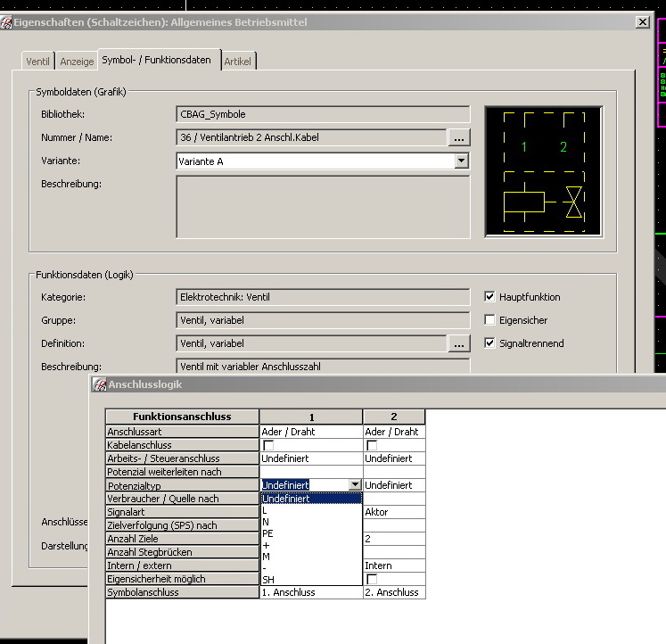Click Arbeits- / Steueranschluss Undefiniert cell column 1
Screen dimensions: 666x644
[311, 458]
